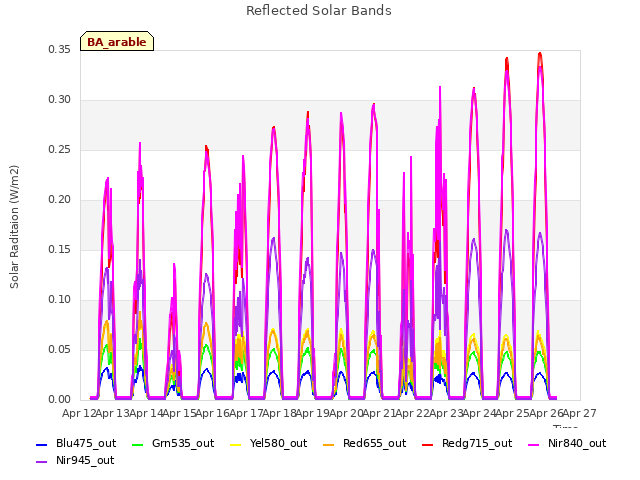Click the Apr 15 x-axis tick label
640x480 pixels.
pyautogui.click(x=179, y=413)
